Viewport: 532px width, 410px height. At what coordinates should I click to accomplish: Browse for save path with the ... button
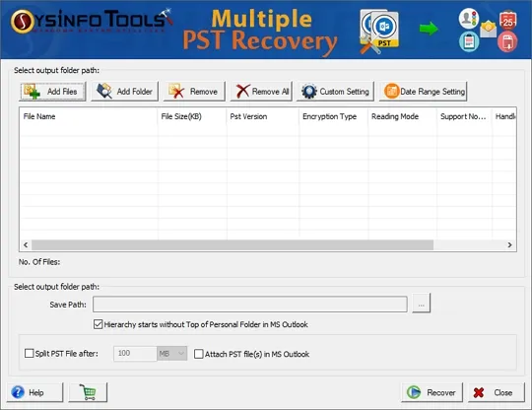422,304
